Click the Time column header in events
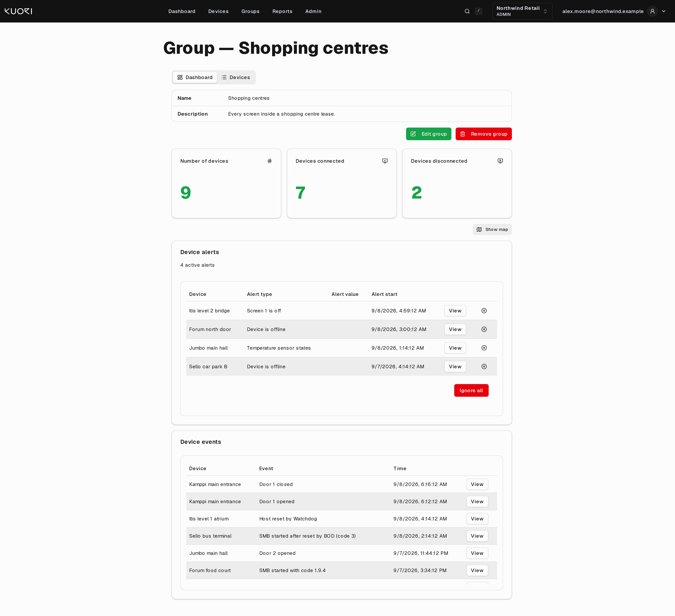 pos(400,469)
